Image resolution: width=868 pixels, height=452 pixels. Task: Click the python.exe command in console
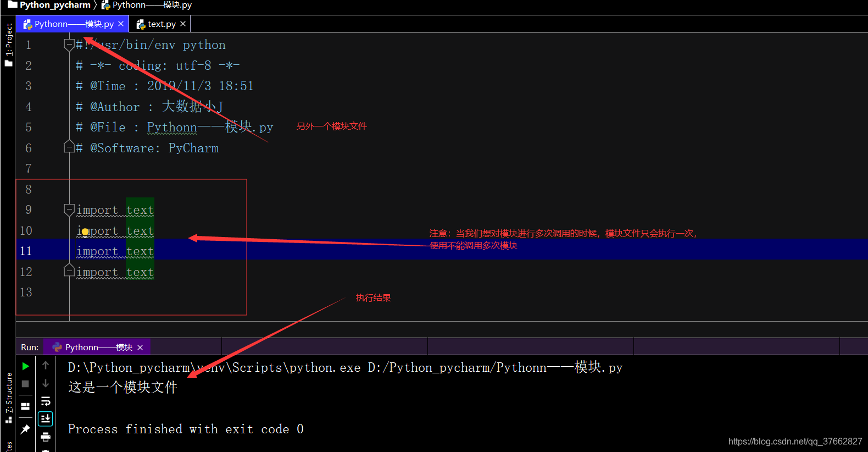(214, 367)
